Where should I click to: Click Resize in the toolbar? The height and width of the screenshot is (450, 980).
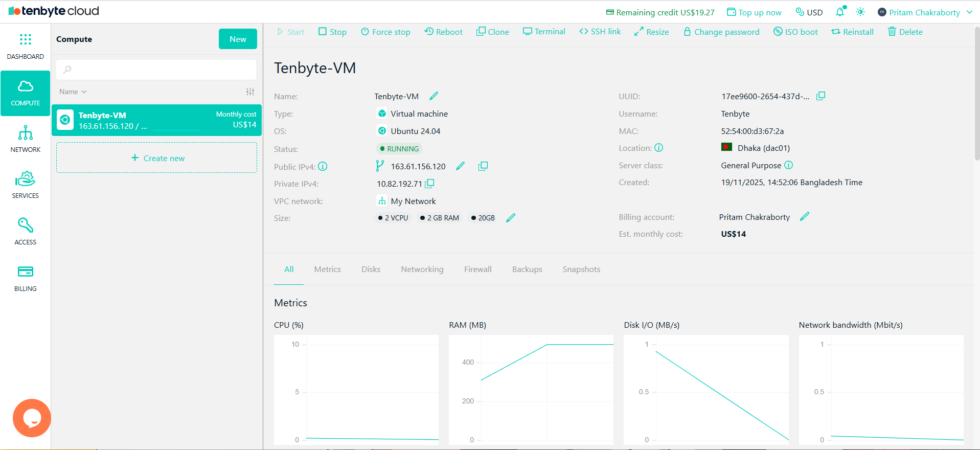652,32
